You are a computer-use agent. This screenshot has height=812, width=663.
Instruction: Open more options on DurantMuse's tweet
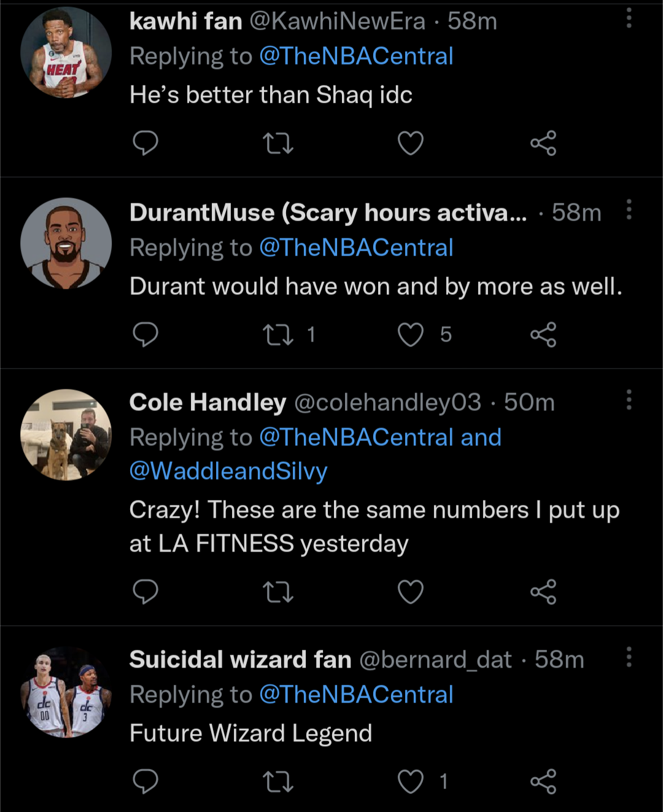coord(629,210)
